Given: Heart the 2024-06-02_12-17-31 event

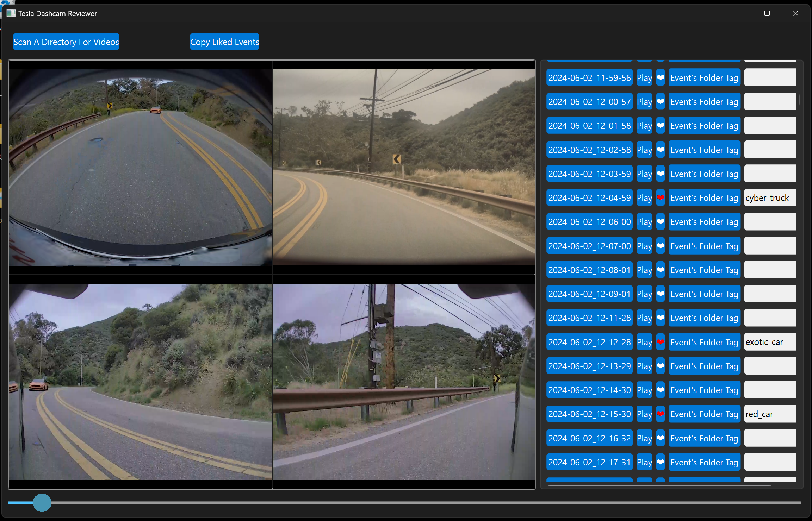Looking at the screenshot, I should click(661, 462).
